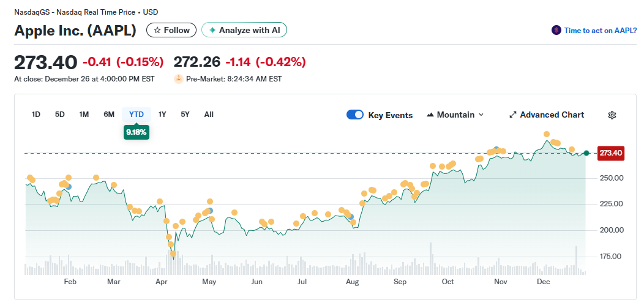The width and height of the screenshot is (644, 305).
Task: Select the YTD range tab
Action: 137,115
